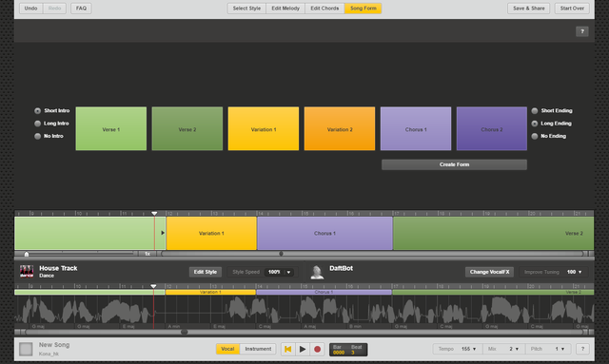Click the Change VocalFX button

point(489,272)
